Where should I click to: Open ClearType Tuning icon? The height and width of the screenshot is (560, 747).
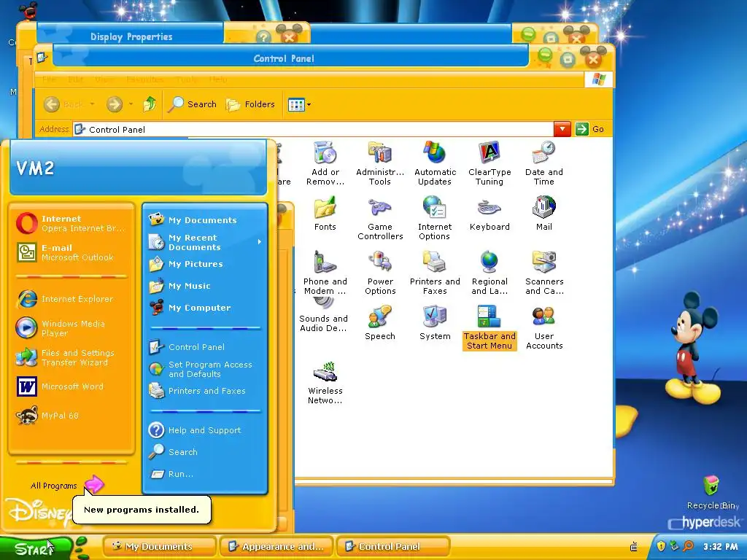coord(489,163)
